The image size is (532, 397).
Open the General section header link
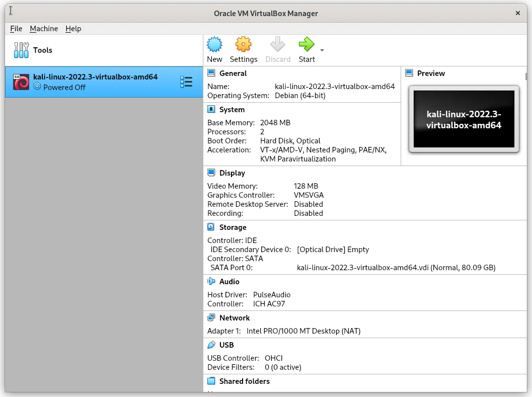pos(233,73)
